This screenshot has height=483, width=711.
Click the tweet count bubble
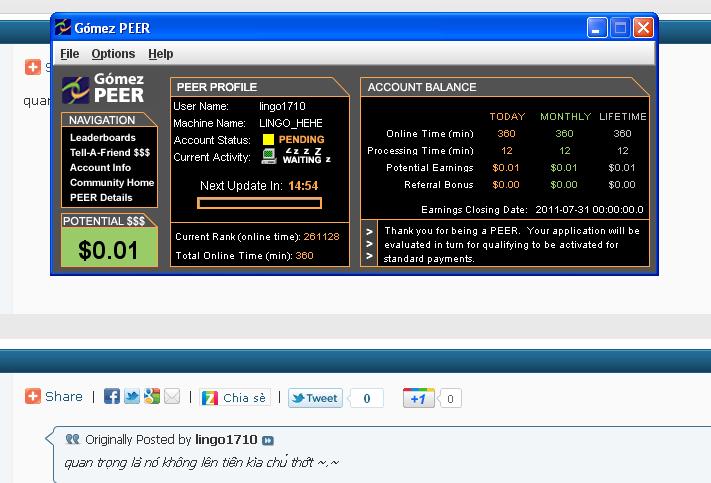tap(366, 398)
